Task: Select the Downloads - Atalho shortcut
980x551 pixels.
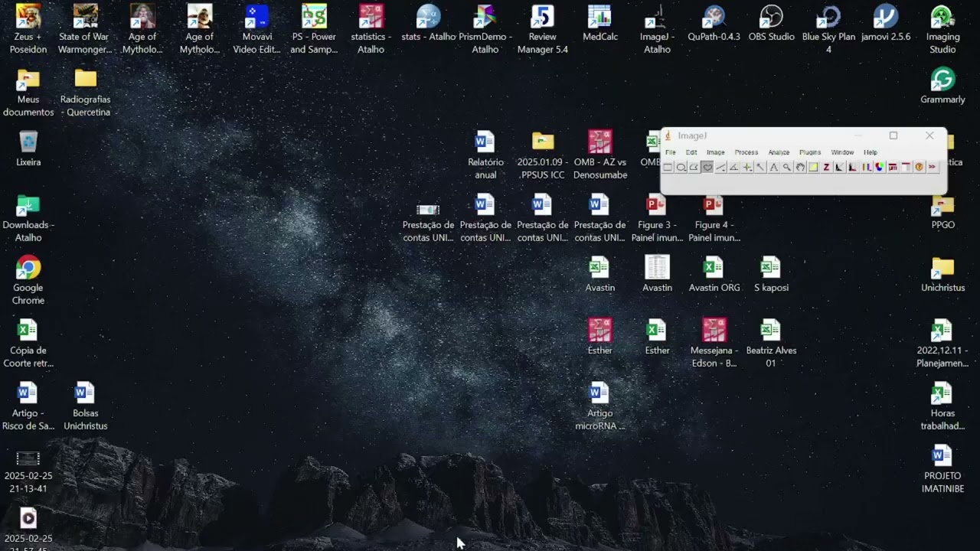Action: point(28,217)
